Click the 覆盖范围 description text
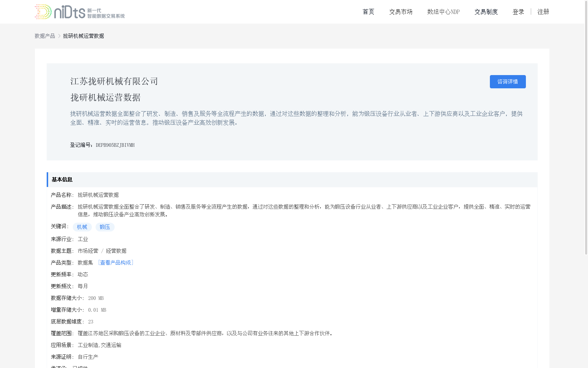588x368 pixels. [x=206, y=333]
